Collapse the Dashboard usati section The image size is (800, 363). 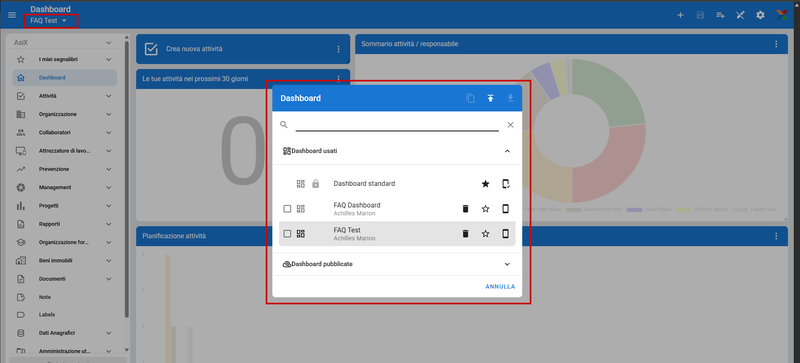[507, 151]
